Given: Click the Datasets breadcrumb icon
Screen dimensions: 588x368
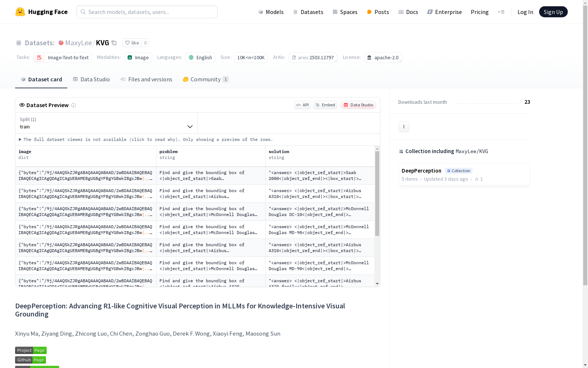Looking at the screenshot, I should click(x=19, y=43).
